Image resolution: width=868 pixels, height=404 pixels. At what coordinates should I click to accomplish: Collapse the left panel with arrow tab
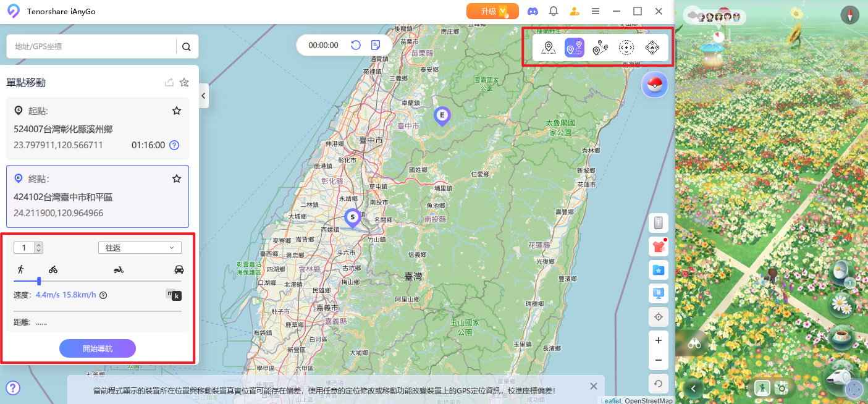tap(203, 96)
